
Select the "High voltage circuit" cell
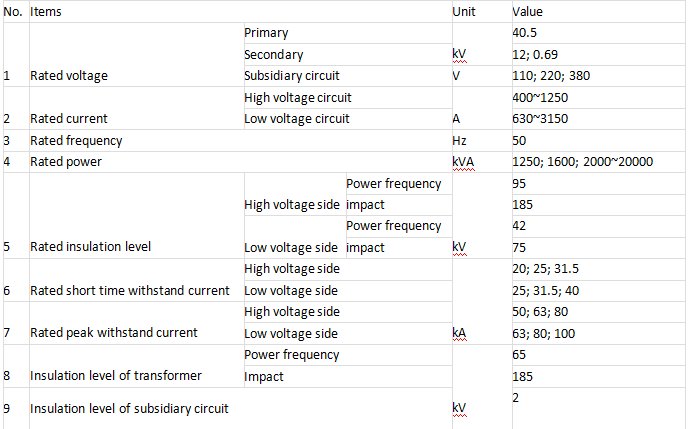297,97
